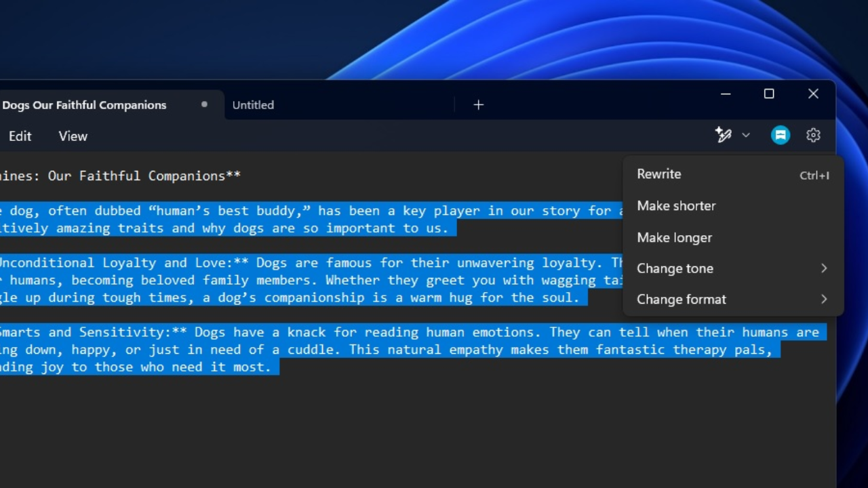Open a new tab with the plus icon
The image size is (868, 488).
[478, 104]
